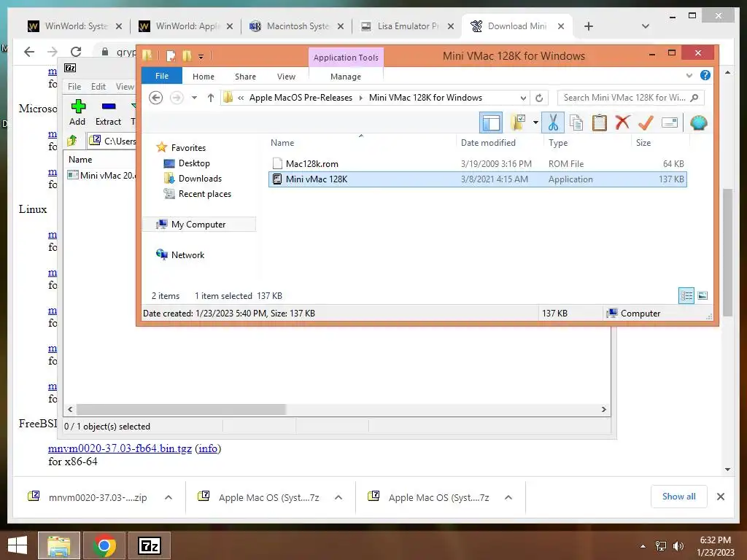This screenshot has width=747, height=560.
Task: Open folder options dropdown arrow in toolbar
Action: [535, 122]
